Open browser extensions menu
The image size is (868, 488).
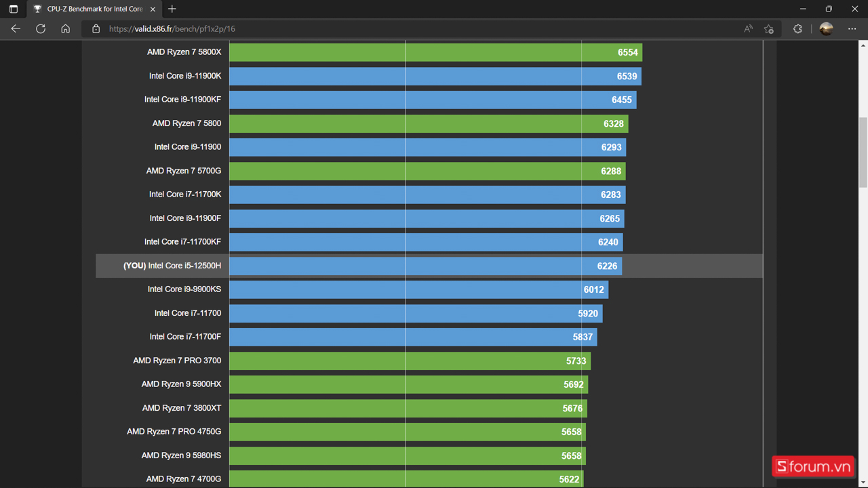point(797,28)
